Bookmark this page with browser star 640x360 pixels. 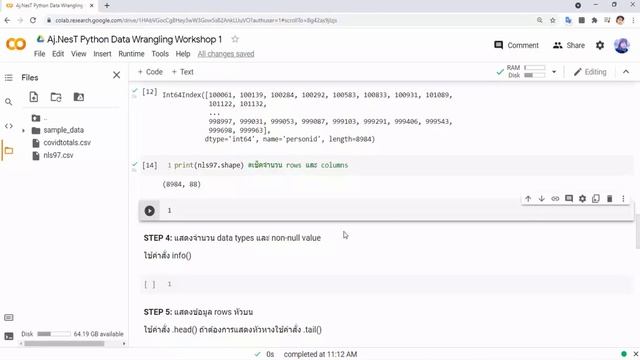tap(553, 20)
